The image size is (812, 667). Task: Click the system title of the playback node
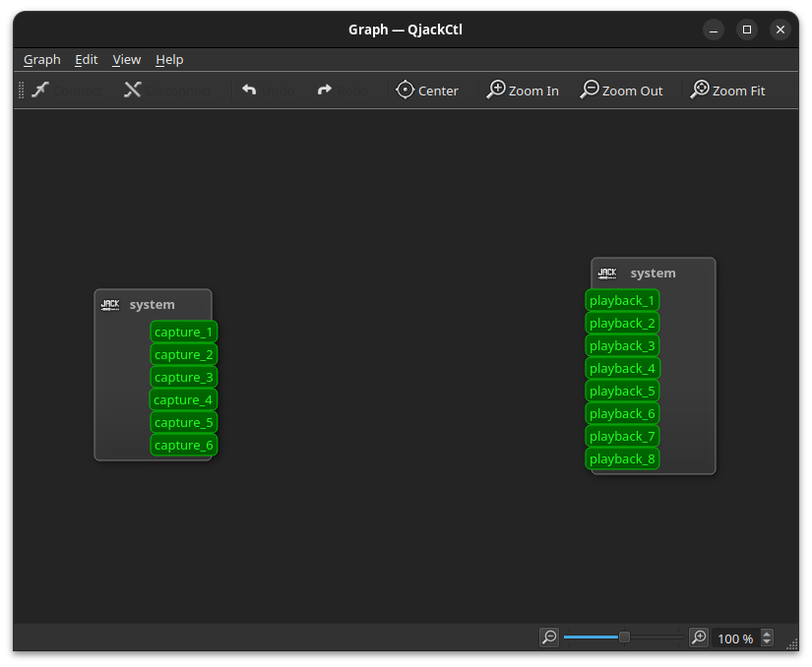point(653,273)
